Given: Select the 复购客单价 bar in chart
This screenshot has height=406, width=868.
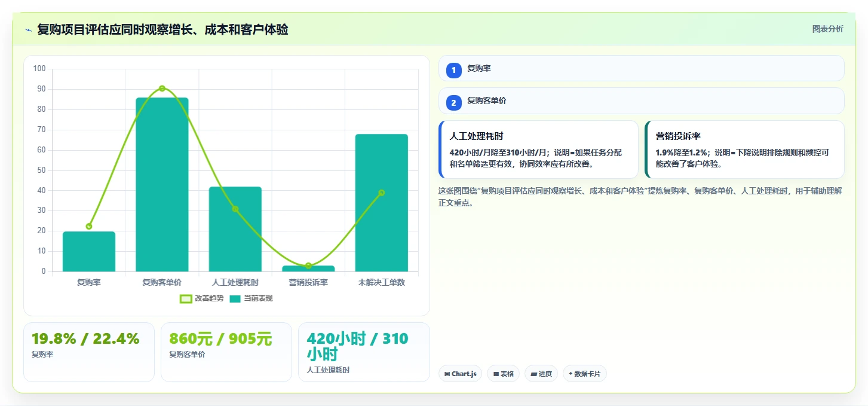Looking at the screenshot, I should (x=162, y=185).
